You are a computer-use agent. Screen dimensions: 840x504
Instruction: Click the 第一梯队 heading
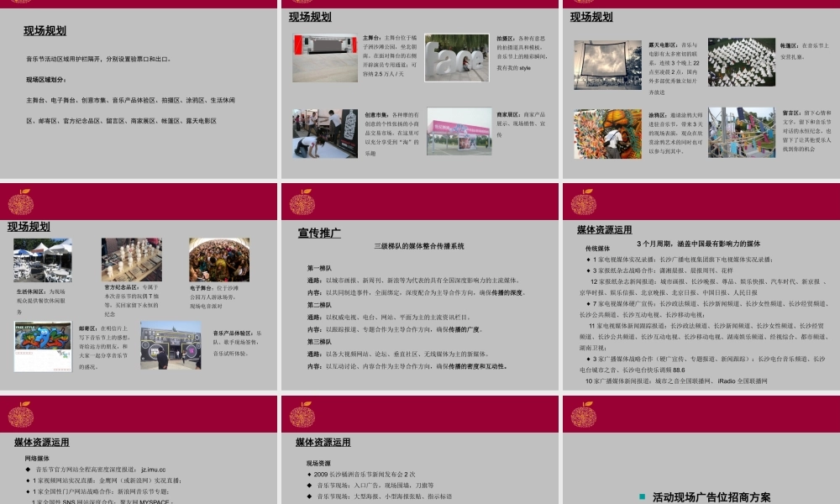(x=319, y=268)
